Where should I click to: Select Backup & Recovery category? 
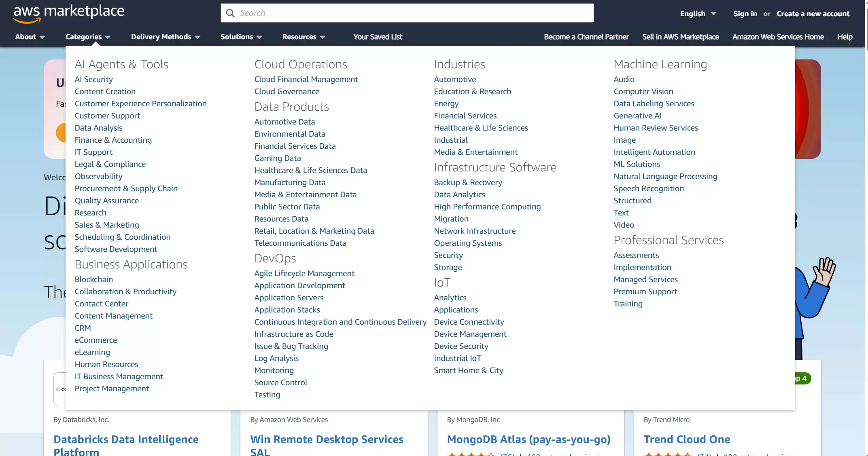pos(468,182)
